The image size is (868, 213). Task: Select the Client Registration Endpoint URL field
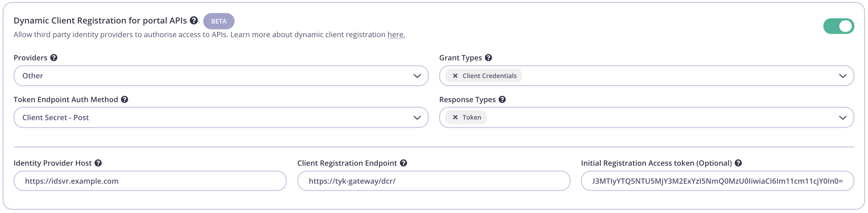tap(434, 181)
